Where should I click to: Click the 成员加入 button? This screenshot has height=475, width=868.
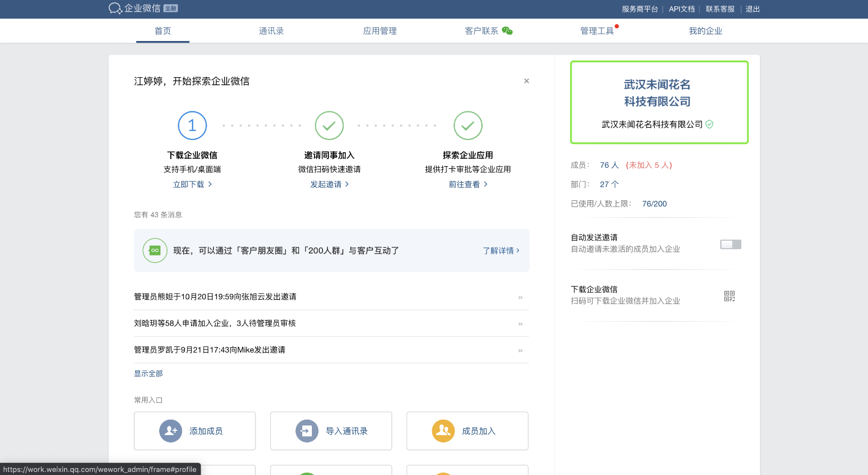pos(467,431)
